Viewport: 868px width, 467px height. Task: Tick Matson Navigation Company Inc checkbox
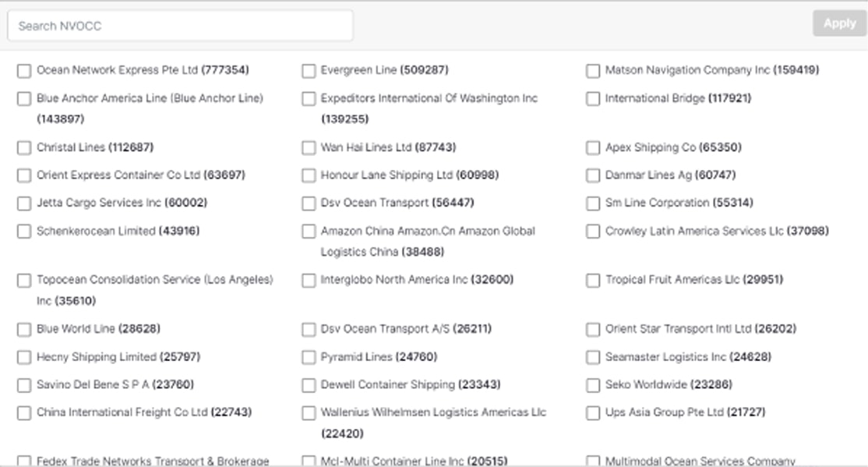[593, 70]
